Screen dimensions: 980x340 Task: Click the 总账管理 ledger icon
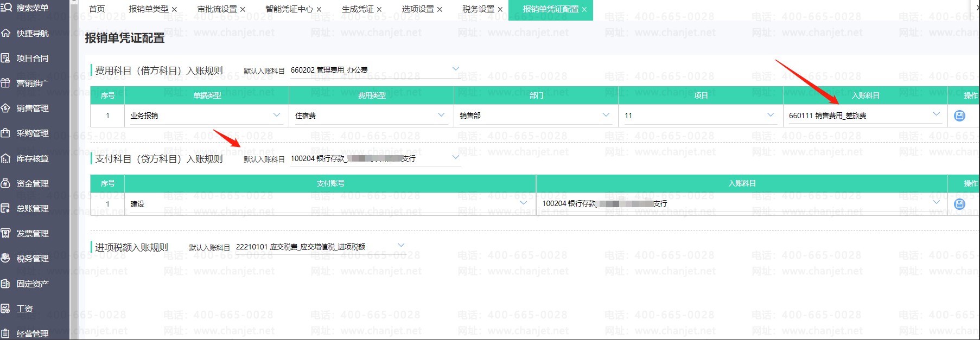point(6,208)
